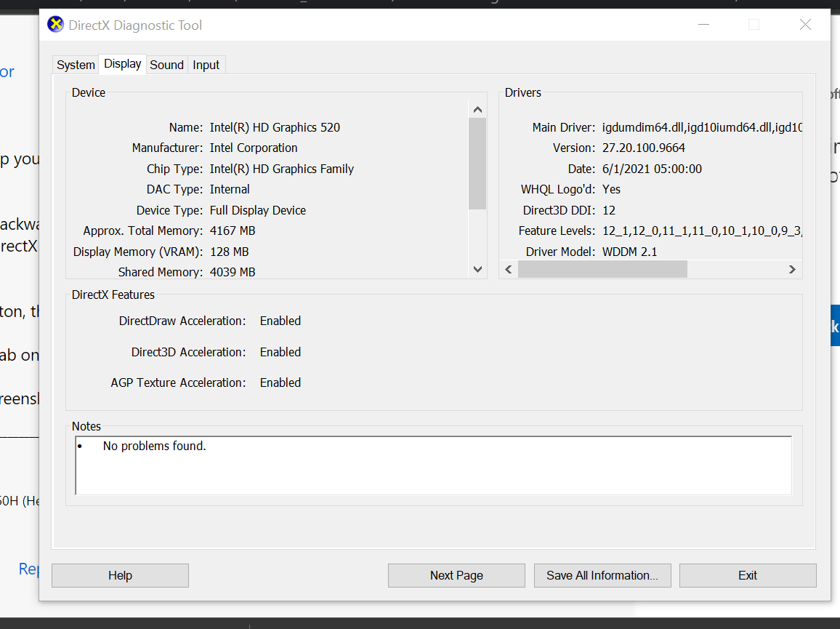This screenshot has height=629, width=840.
Task: Click device type Full Display Device
Action: (258, 210)
